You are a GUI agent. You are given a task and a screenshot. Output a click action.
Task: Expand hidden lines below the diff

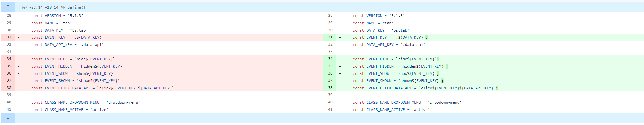[x=8, y=118]
